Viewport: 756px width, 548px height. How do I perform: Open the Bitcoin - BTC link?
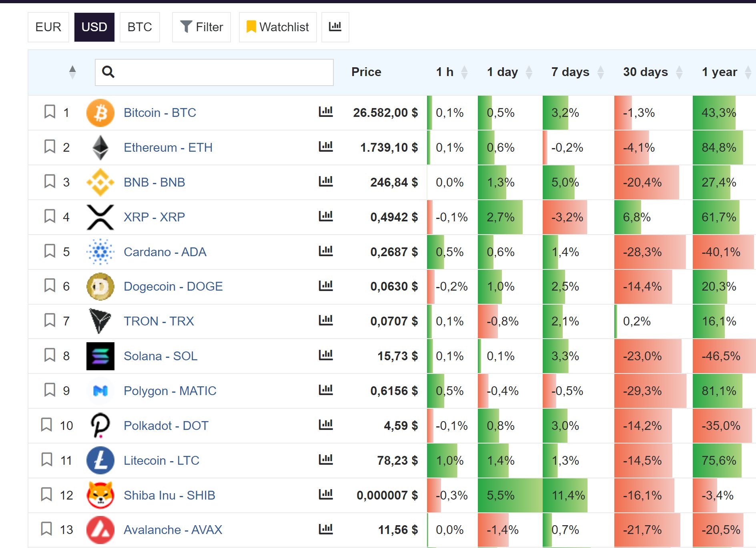[160, 112]
